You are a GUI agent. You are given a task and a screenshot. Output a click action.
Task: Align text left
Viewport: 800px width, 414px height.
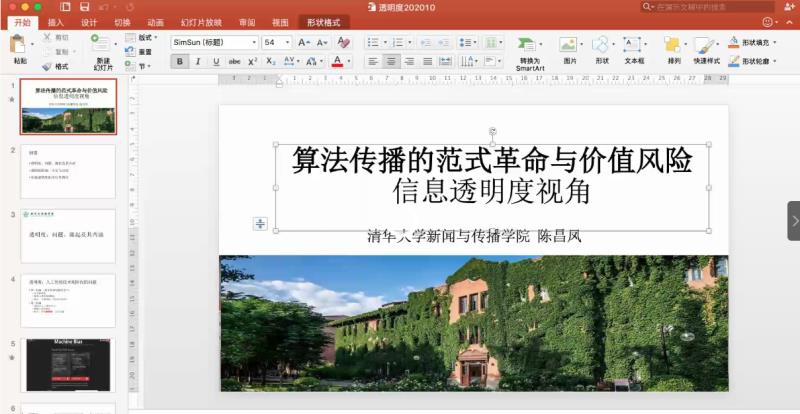click(x=373, y=62)
